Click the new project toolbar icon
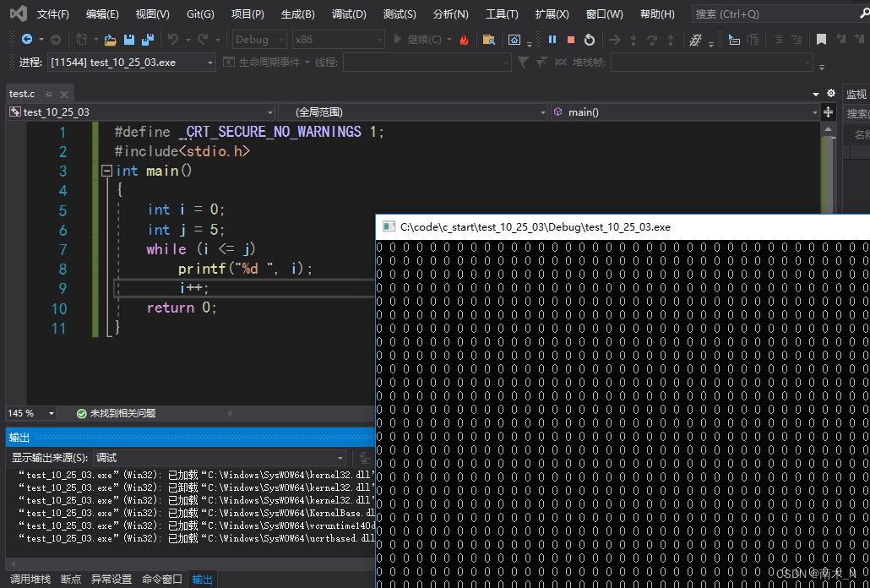The width and height of the screenshot is (870, 588). click(82, 40)
